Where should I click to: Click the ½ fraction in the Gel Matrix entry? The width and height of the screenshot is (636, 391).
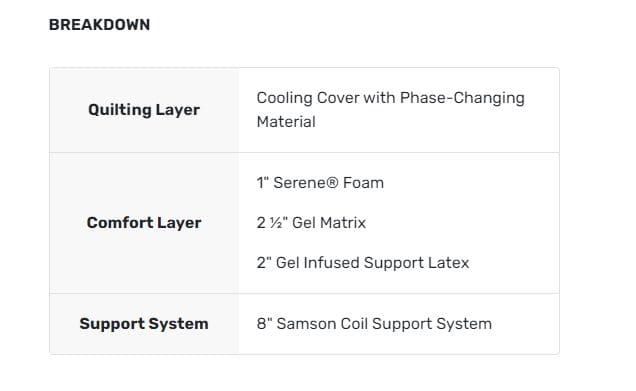275,223
